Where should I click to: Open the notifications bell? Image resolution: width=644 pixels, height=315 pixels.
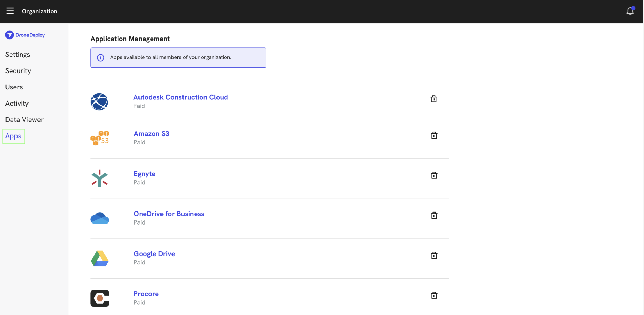630,11
